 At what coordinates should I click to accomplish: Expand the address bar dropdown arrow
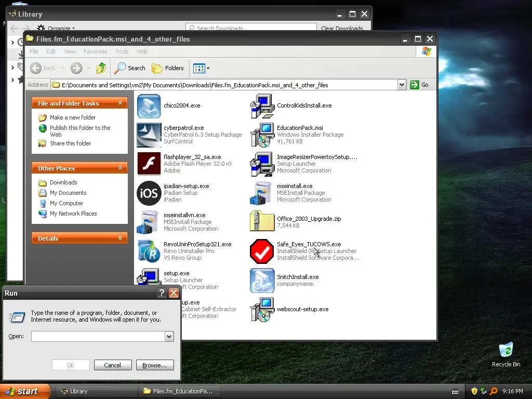[402, 85]
